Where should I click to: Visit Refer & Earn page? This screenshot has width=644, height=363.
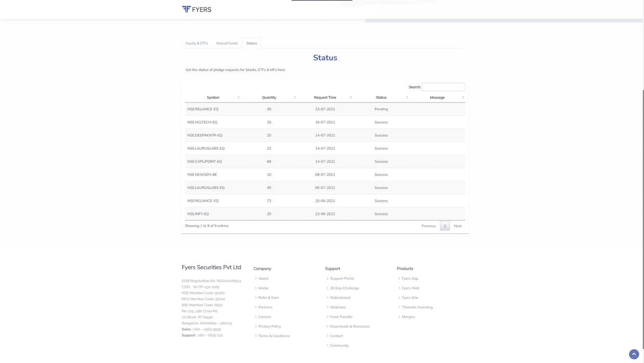click(269, 297)
